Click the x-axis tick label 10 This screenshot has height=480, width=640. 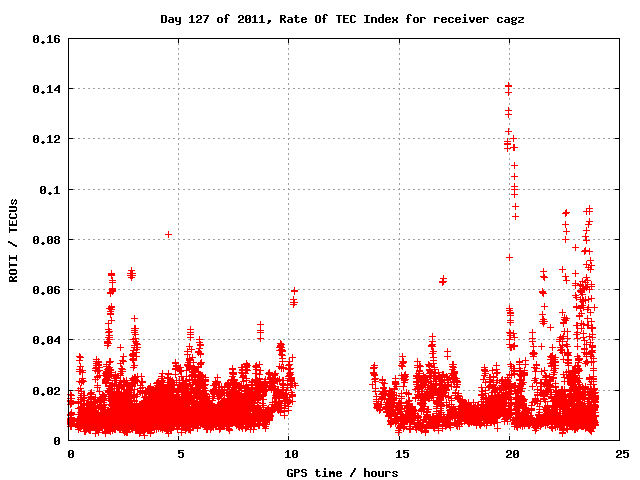point(289,453)
